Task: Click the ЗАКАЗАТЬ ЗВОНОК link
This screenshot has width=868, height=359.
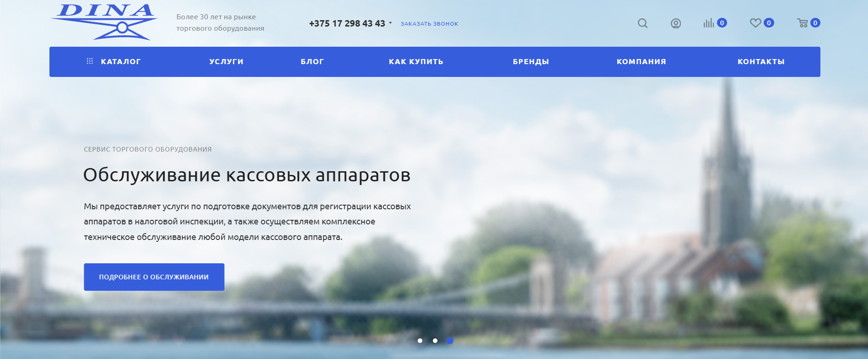Action: click(430, 24)
